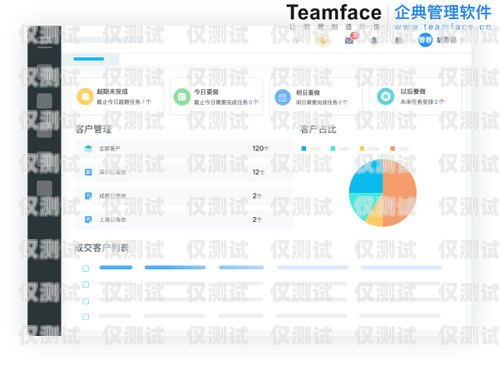Click the 客户占比 section heading

[318, 129]
